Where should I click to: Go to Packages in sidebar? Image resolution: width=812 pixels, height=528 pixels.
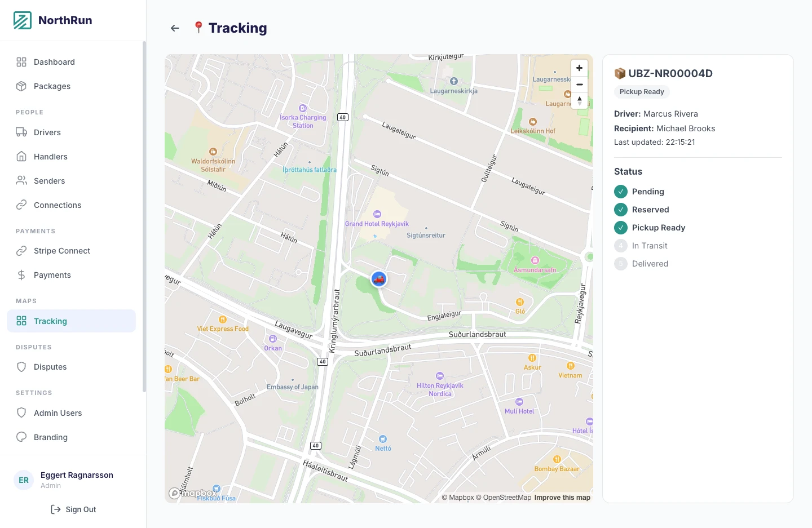(52, 86)
